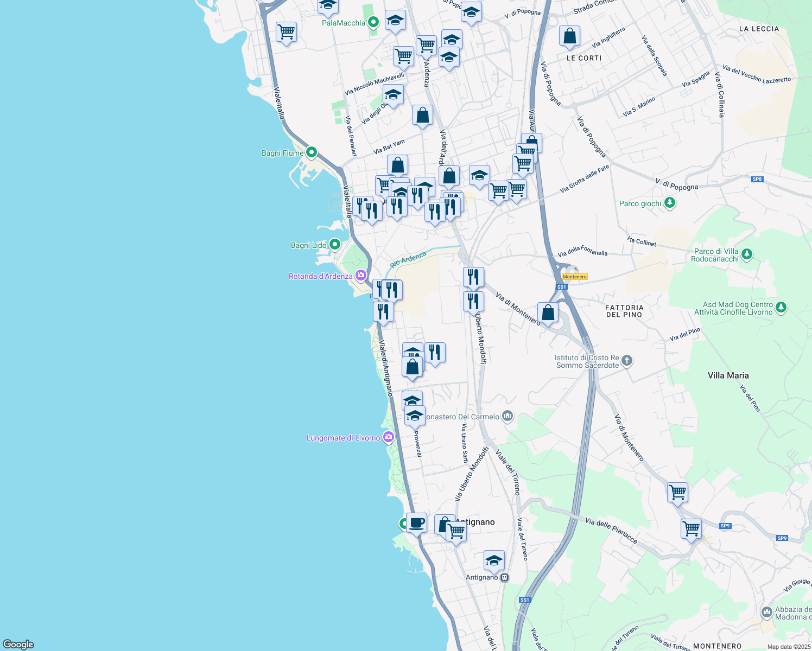The height and width of the screenshot is (651, 812).
Task: Click the Bagni Fiume place name
Action: tap(282, 153)
